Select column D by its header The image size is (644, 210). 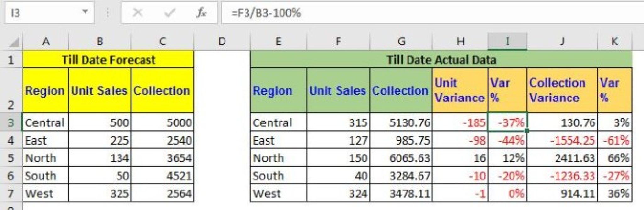tap(222, 41)
